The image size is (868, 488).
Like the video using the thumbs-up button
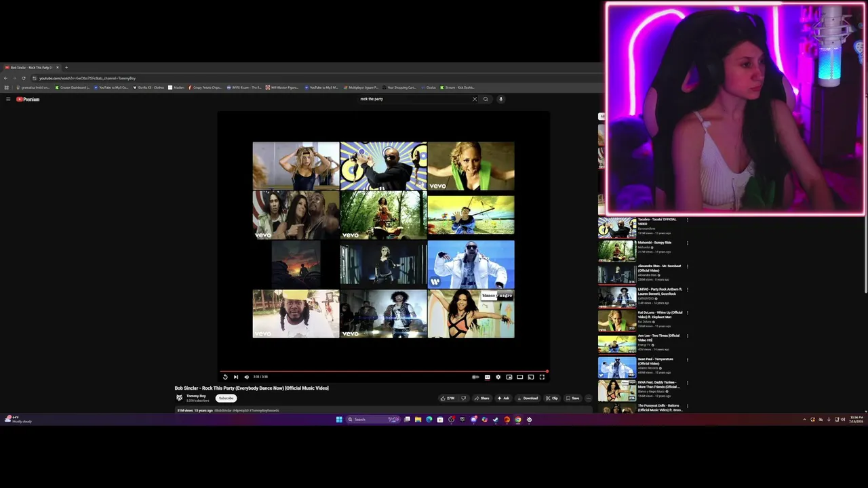point(448,398)
